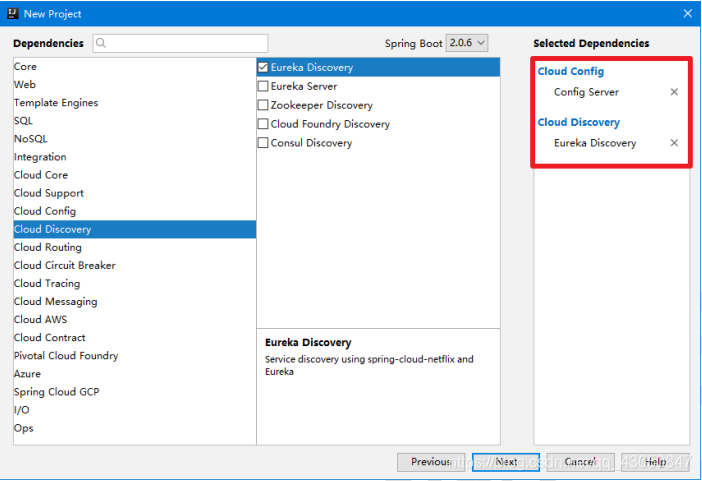Select the Cloud Core category

[x=135, y=175]
